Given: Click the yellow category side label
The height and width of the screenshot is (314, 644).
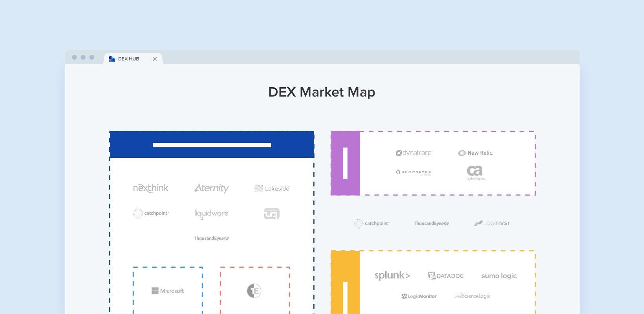Looking at the screenshot, I should tap(346, 283).
